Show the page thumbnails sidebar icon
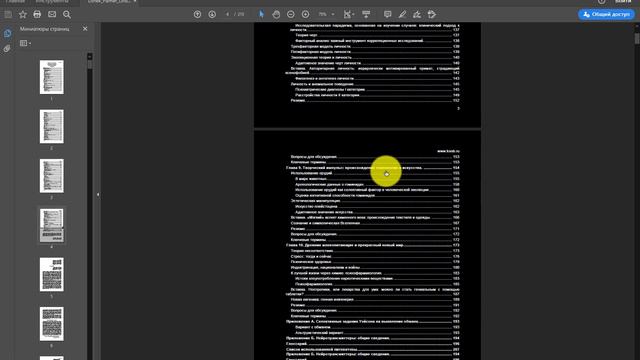This screenshot has height=360, width=640. pos(7,33)
